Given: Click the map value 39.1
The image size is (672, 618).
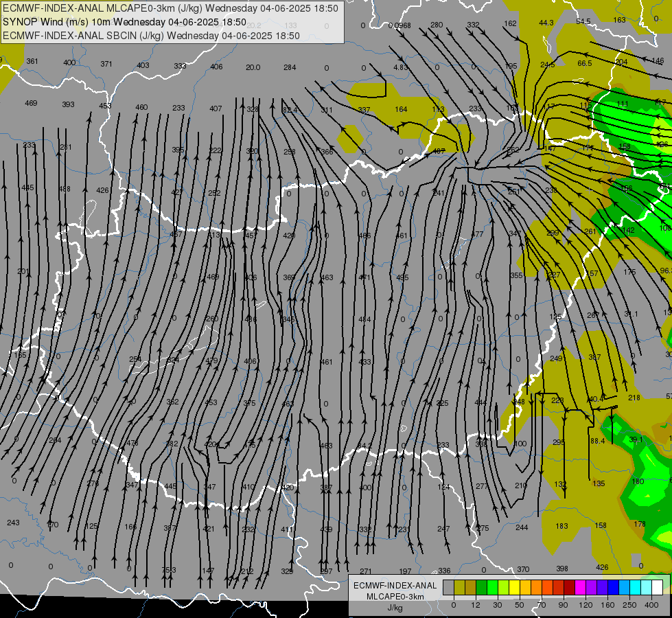Looking at the screenshot, I should tap(636, 439).
